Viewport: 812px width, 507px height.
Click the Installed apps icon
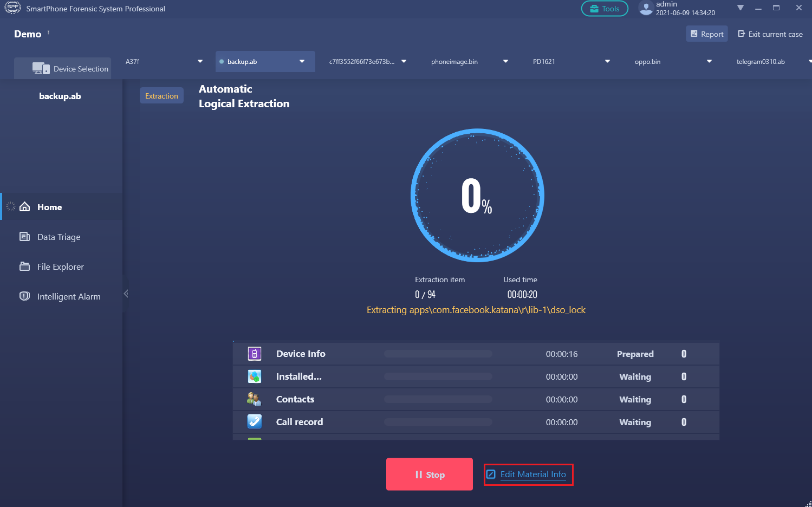[255, 376]
